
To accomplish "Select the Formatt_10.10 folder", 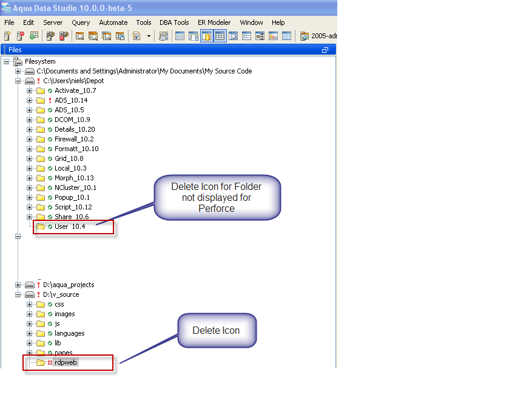I will 76,149.
